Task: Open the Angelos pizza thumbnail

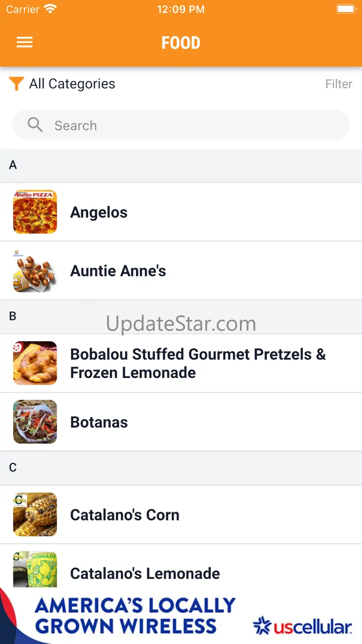Action: click(x=35, y=212)
